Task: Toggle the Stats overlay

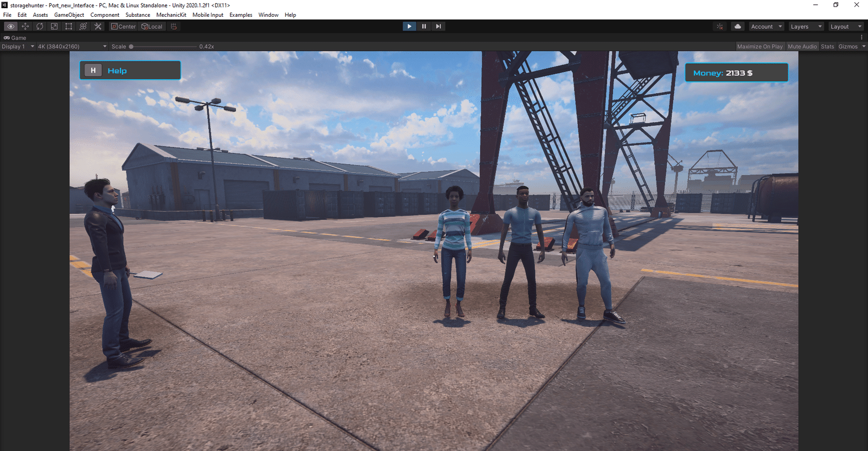Action: tap(827, 47)
